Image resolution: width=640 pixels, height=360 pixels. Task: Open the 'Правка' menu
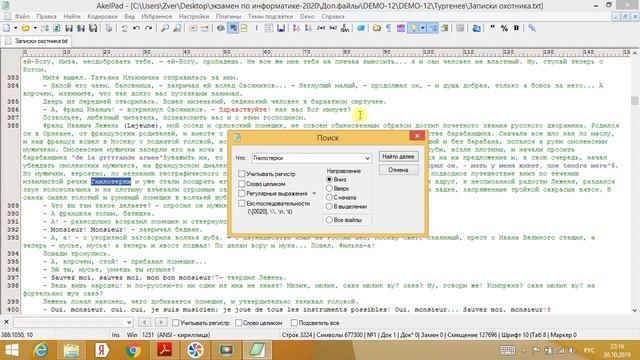(46, 16)
